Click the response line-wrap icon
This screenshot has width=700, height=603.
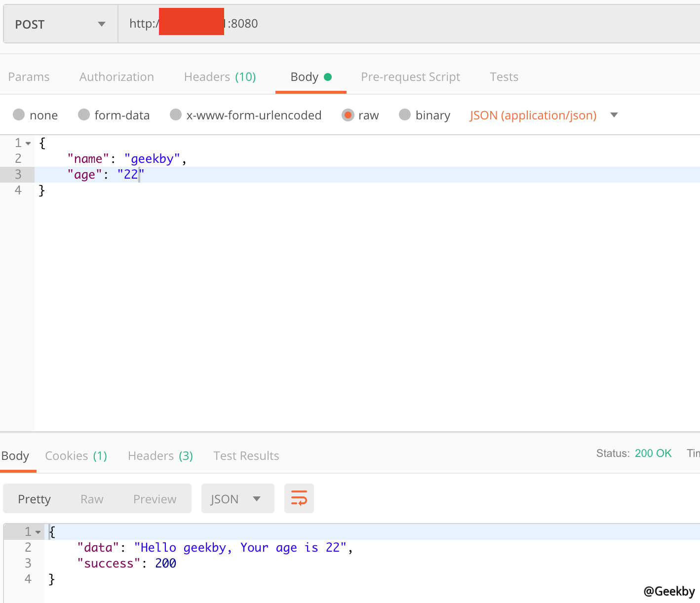[x=299, y=498]
